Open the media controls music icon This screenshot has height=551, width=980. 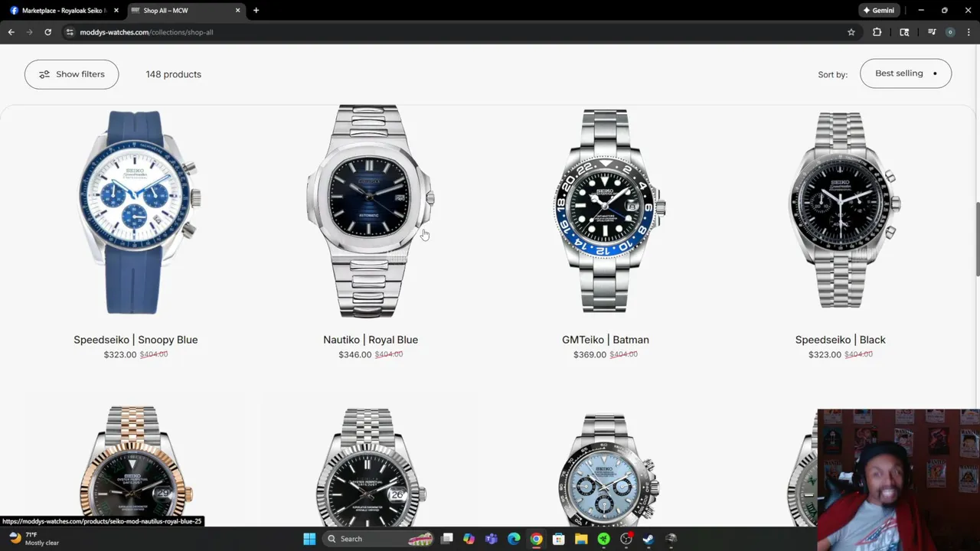tap(931, 32)
